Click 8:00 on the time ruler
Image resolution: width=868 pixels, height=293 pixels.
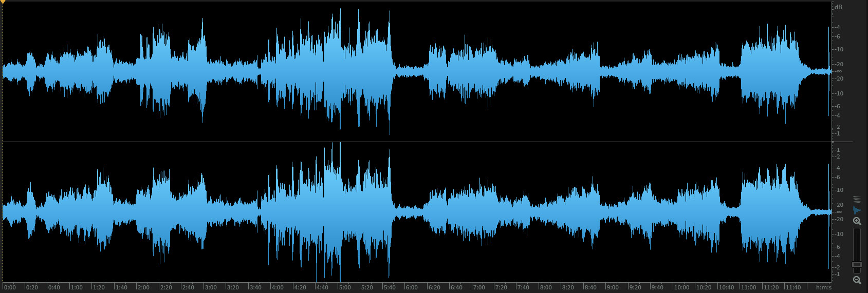click(x=546, y=287)
